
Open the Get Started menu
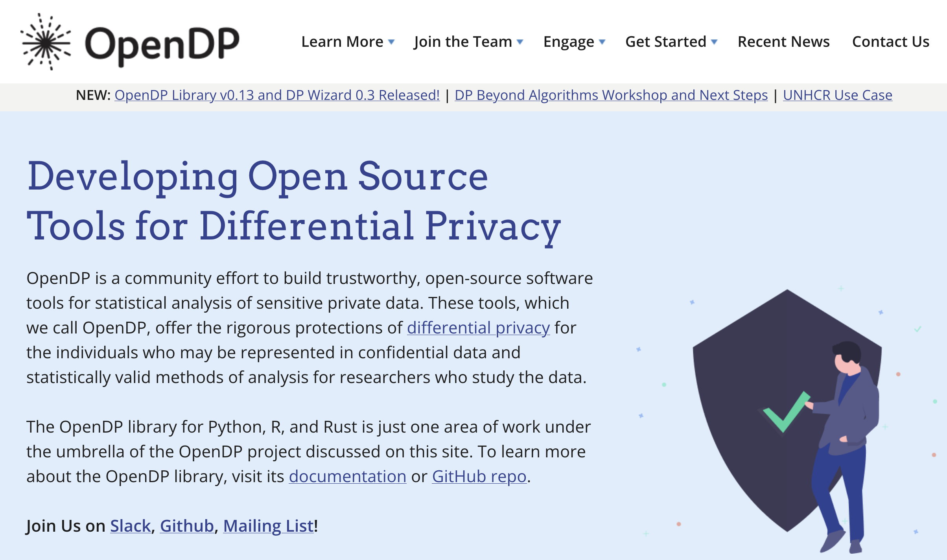pyautogui.click(x=666, y=42)
